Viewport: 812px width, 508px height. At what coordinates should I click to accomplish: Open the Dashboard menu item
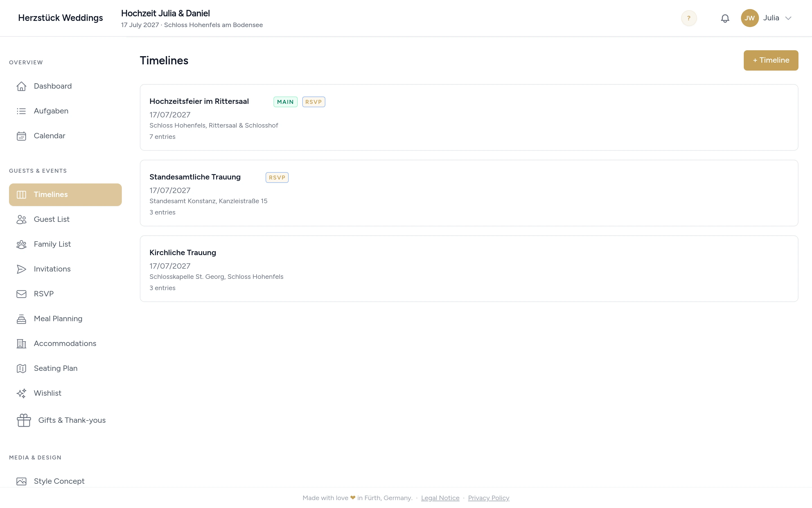point(65,86)
